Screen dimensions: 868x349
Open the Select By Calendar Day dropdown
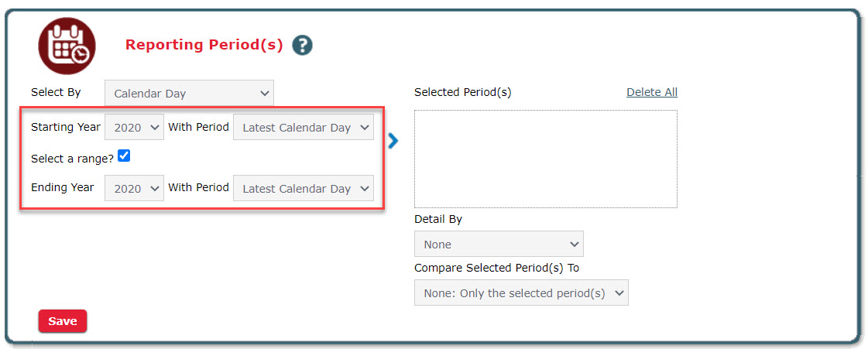tap(189, 94)
